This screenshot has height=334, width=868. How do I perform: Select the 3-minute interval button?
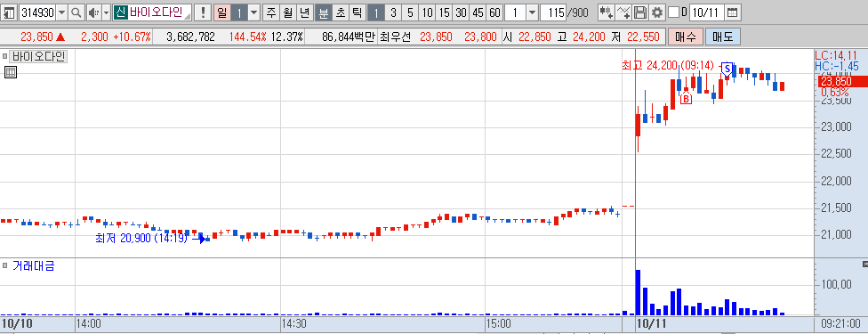[392, 12]
